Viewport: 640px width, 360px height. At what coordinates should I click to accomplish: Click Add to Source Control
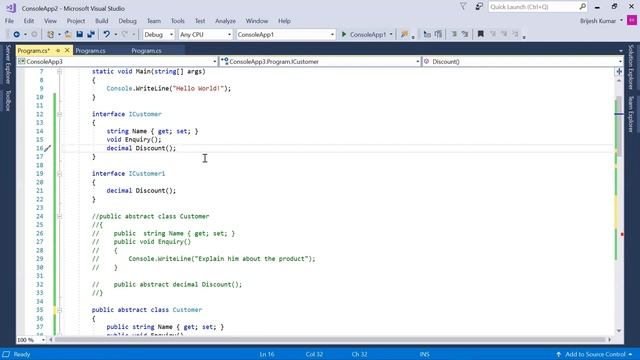595,354
